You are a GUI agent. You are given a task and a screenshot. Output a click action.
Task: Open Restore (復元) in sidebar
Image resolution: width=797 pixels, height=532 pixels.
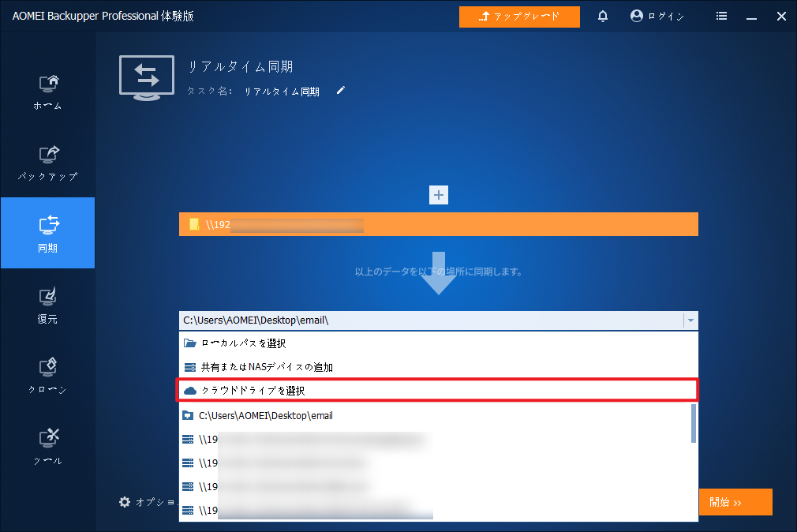tap(47, 305)
